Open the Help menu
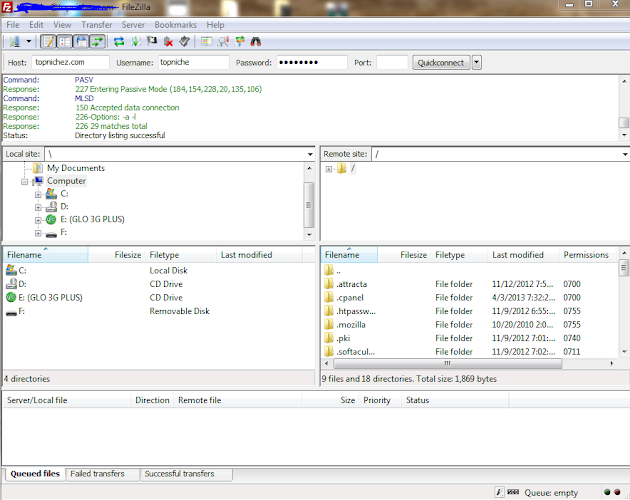The height and width of the screenshot is (500, 630). click(215, 25)
